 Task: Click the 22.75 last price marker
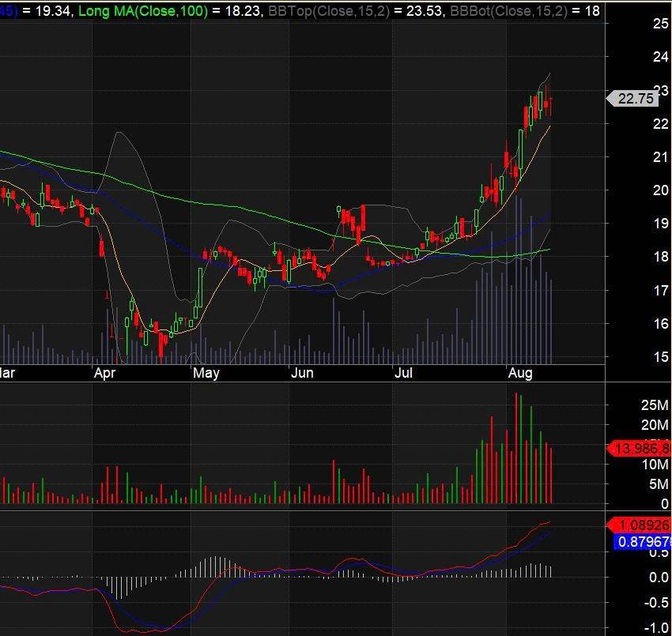tap(633, 99)
